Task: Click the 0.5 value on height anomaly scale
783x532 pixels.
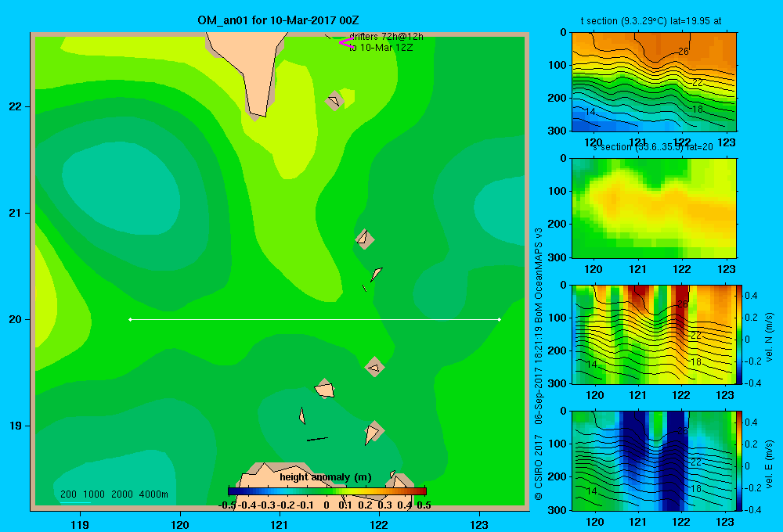Action: 424,505
